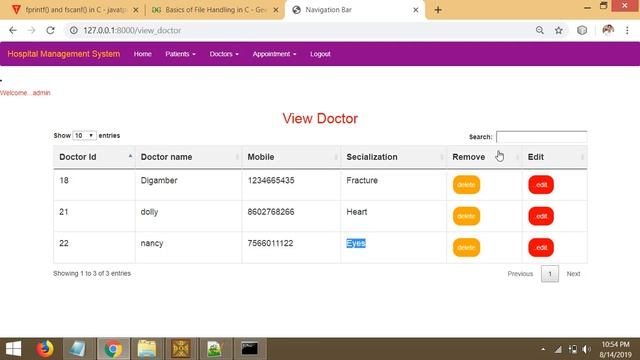Launch Firefox from the taskbar
This screenshot has height=360, width=640.
45,349
